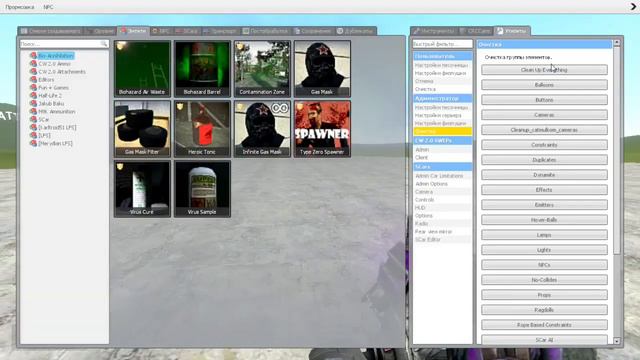The width and height of the screenshot is (640, 360).
Task: Click admin shield badge on Biohazard Air Waste
Action: (x=121, y=46)
